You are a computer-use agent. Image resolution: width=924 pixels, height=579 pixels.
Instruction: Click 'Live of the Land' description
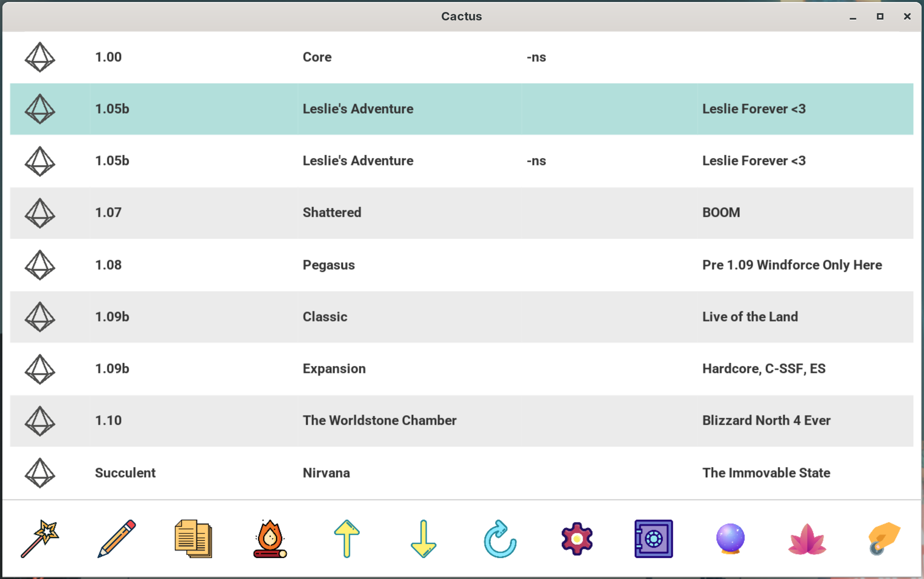[750, 317]
